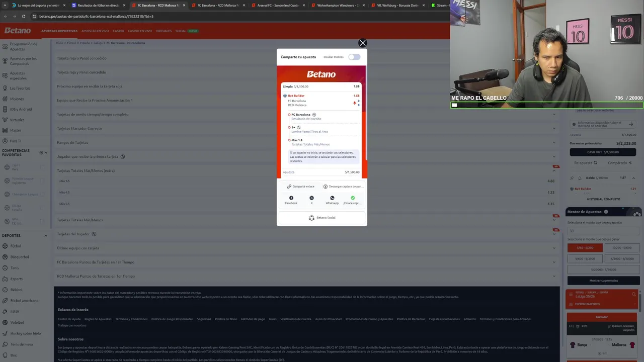Click Mentor de Apuestas info icon

[x=606, y=212]
